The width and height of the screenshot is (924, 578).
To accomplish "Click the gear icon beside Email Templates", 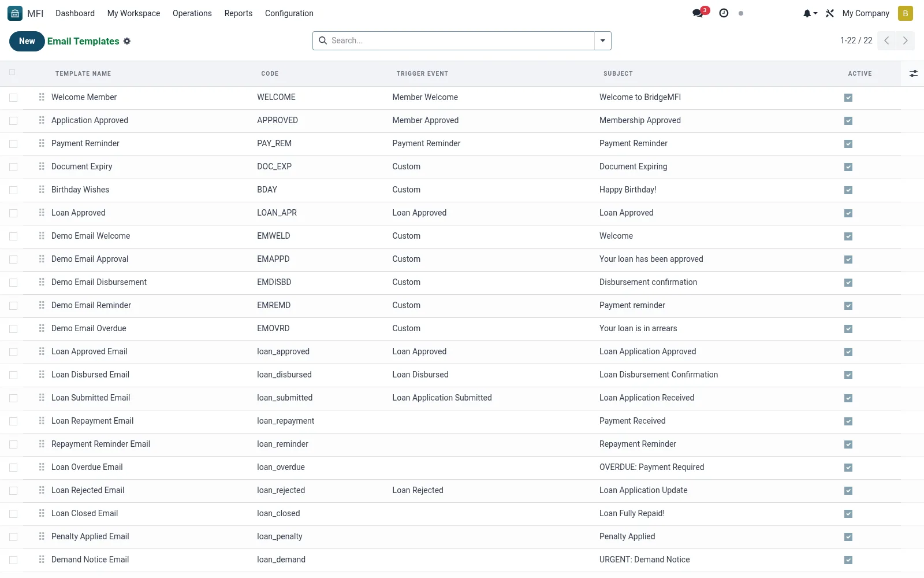I will point(127,41).
